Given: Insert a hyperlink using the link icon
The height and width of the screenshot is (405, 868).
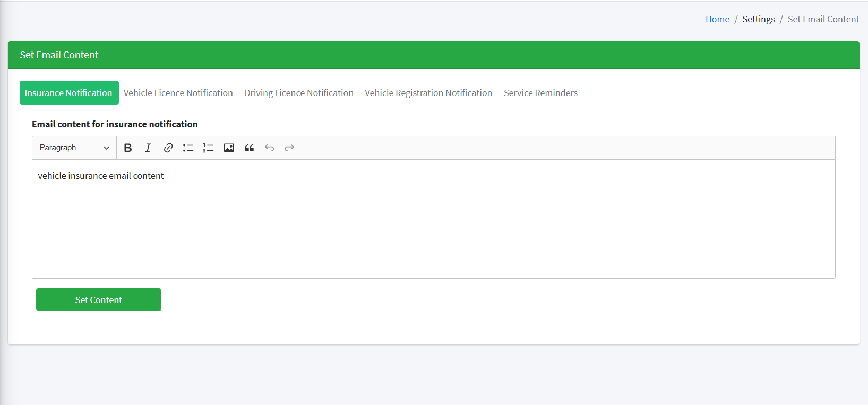Looking at the screenshot, I should click(168, 148).
